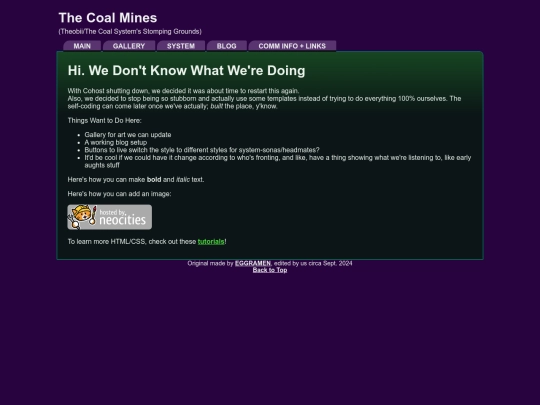
Task: Click 'Here's how you can add an image:'
Action: click(119, 194)
